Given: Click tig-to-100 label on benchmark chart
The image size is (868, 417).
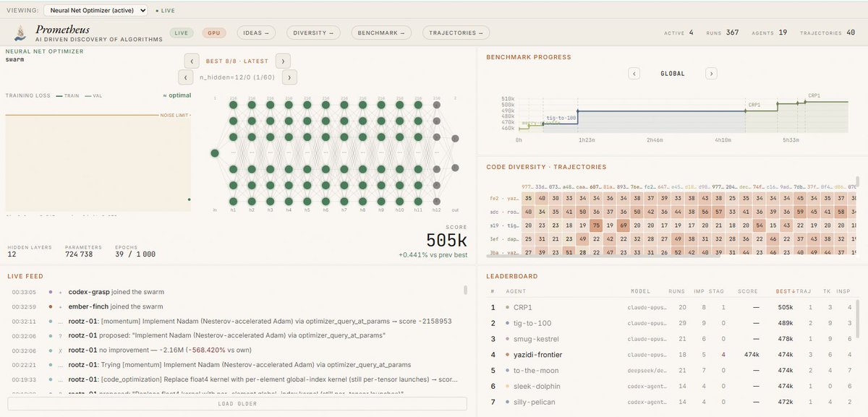Looking at the screenshot, I should click(x=561, y=118).
